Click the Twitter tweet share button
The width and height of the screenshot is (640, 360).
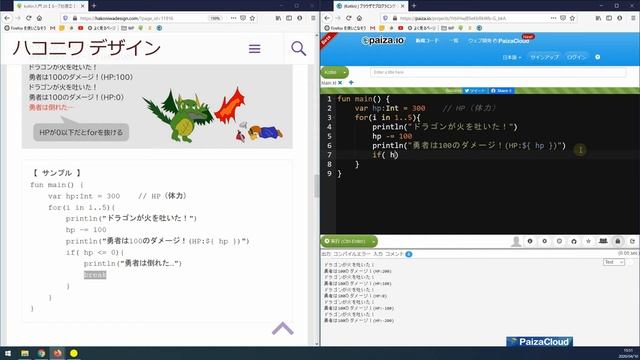(x=475, y=91)
